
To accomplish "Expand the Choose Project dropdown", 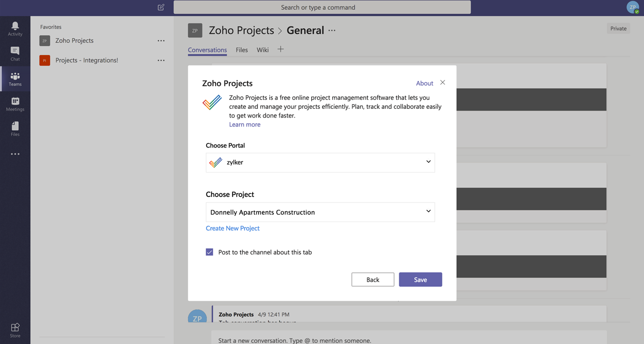I will click(320, 212).
